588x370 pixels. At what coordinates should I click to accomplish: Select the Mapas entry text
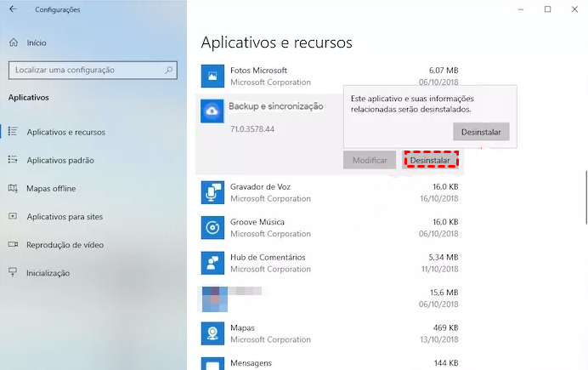[x=242, y=327]
